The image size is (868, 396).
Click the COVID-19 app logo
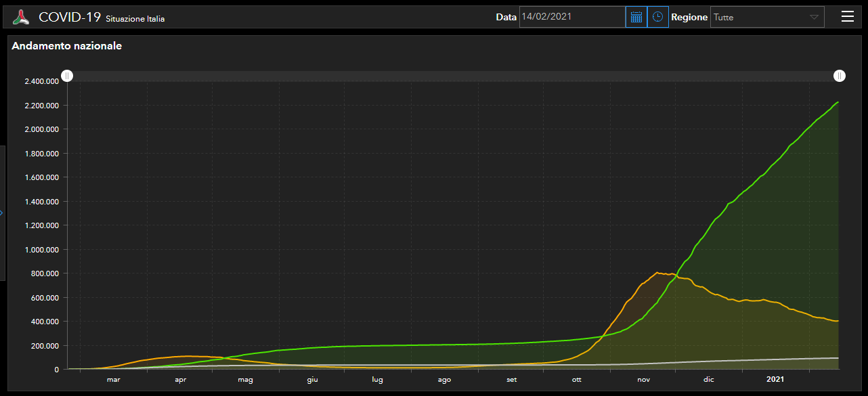pos(22,18)
